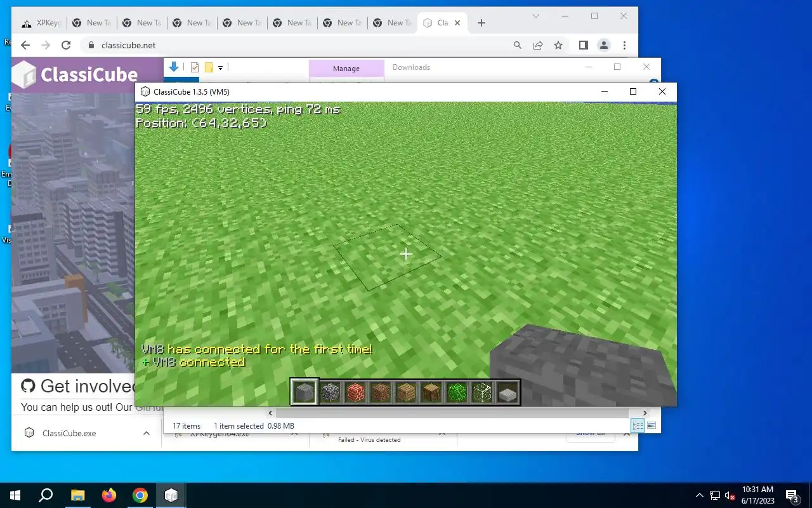
Task: View site info via the lock icon
Action: 91,45
